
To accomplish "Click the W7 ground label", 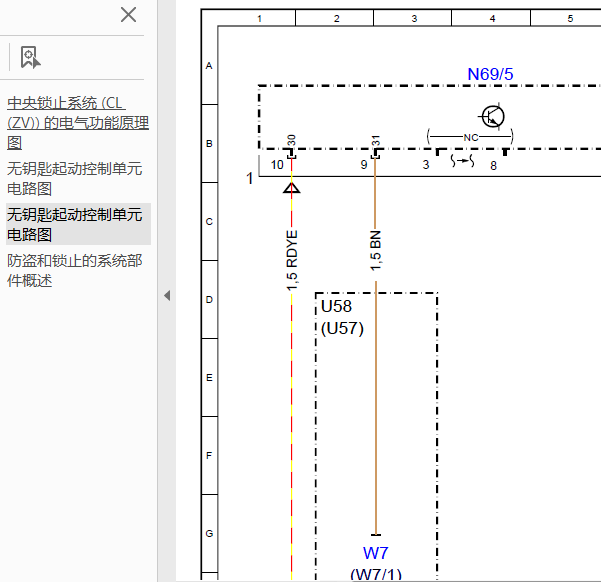I will click(x=376, y=553).
